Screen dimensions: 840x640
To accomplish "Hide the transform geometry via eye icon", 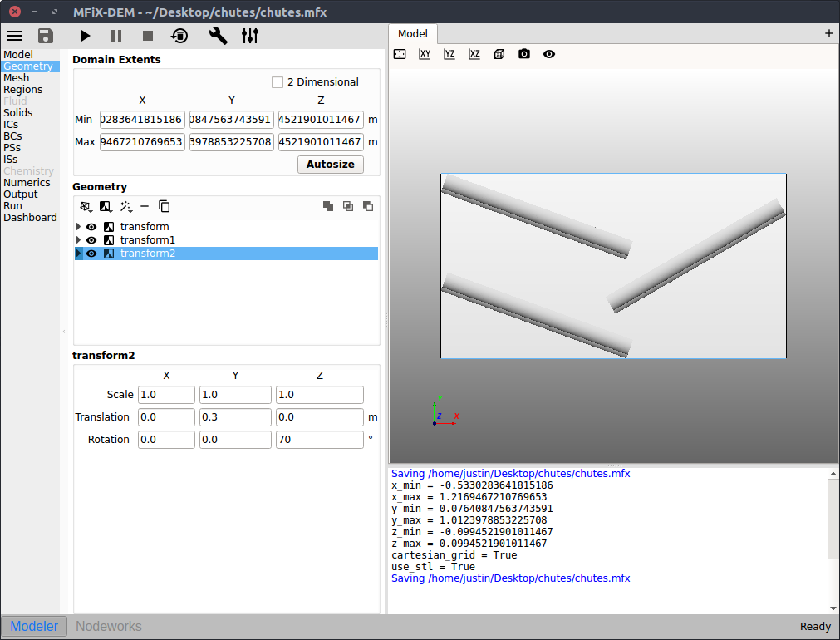I will [x=91, y=227].
